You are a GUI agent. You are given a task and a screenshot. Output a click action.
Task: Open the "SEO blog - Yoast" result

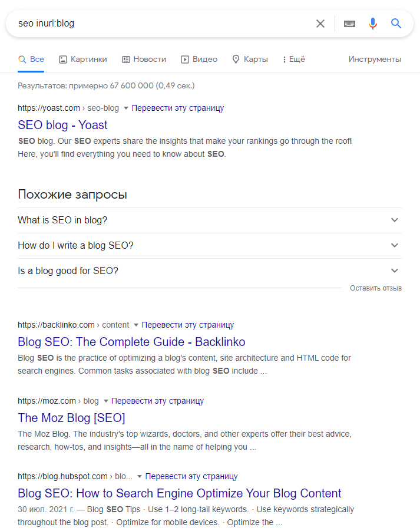tap(62, 125)
